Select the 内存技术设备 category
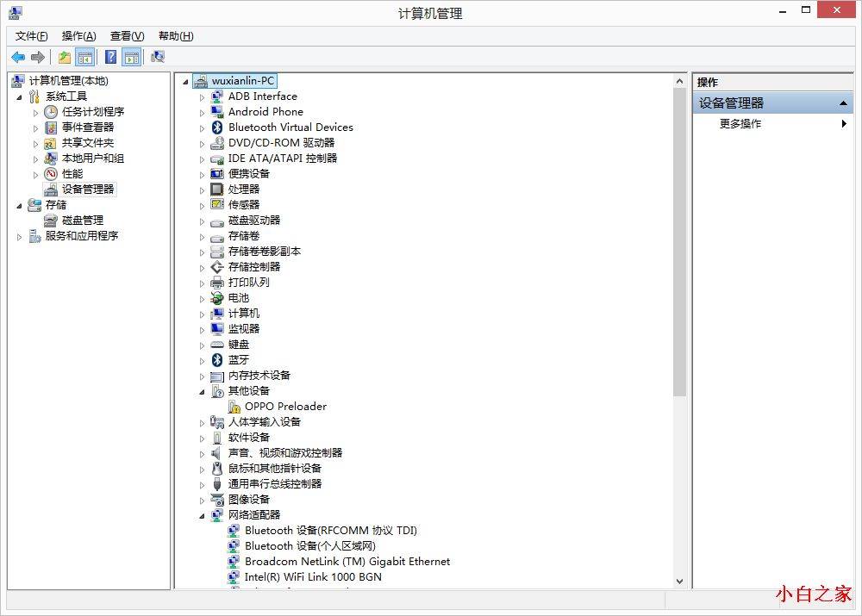The height and width of the screenshot is (616, 862). 259,376
